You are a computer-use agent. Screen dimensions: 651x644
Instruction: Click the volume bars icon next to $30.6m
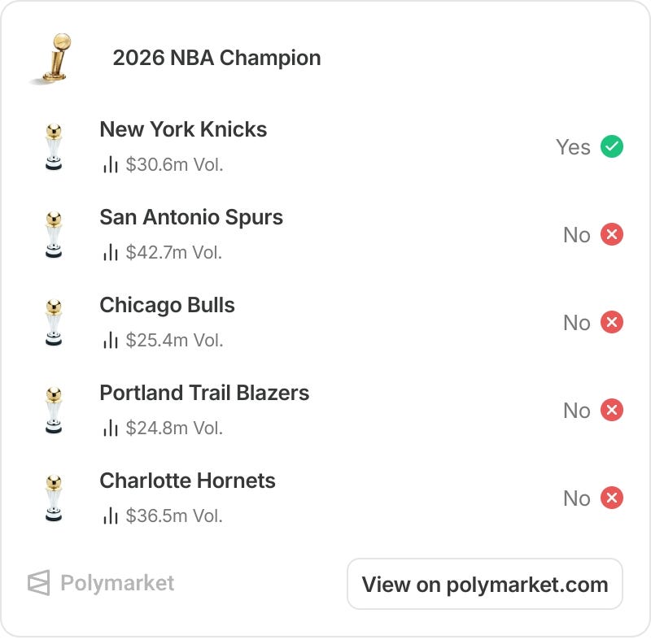(111, 164)
